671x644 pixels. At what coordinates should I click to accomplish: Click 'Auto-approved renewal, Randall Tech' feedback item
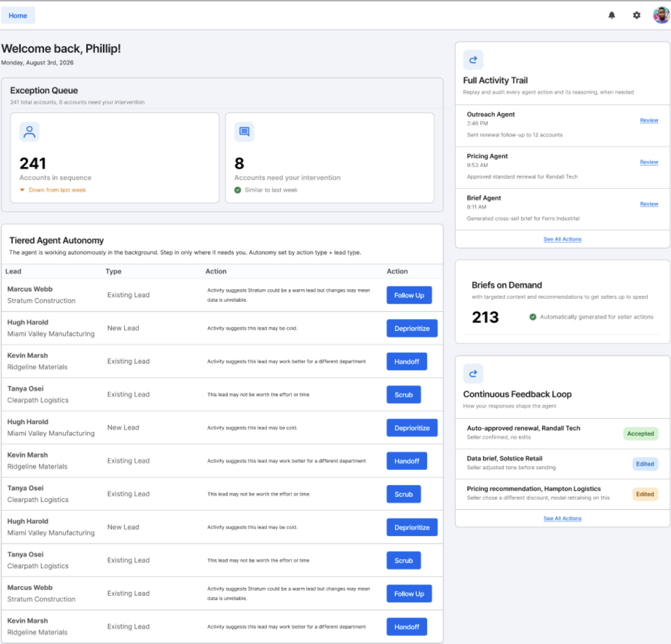pyautogui.click(x=524, y=428)
